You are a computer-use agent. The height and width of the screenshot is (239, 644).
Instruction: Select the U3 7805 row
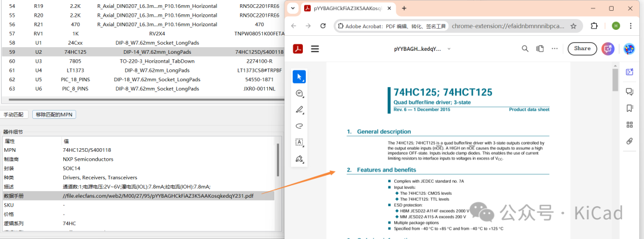(143, 62)
